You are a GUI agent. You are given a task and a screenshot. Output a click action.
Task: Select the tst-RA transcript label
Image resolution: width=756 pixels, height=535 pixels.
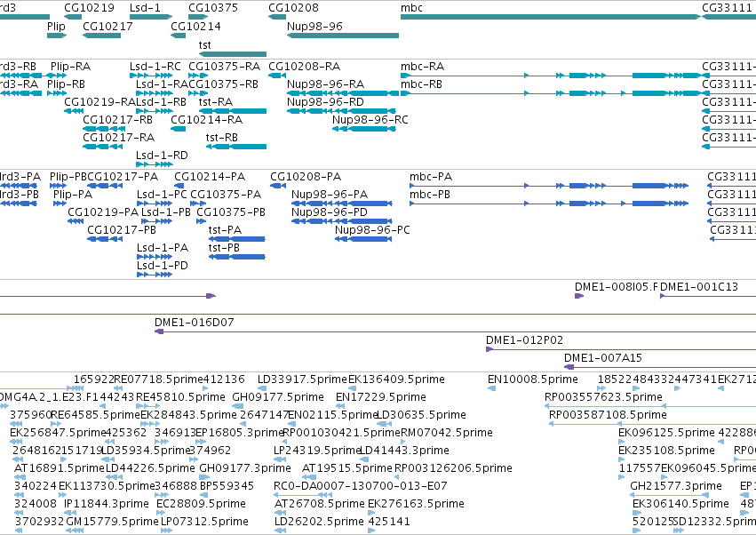pos(216,102)
